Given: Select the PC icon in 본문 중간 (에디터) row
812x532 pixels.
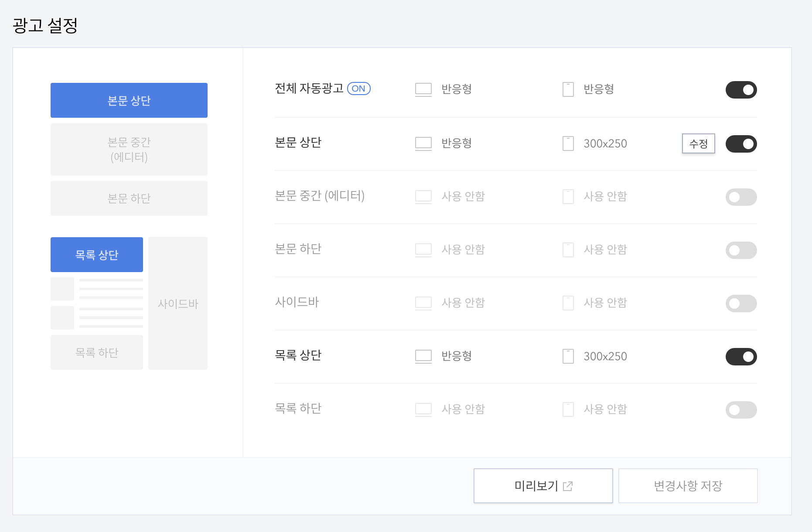Looking at the screenshot, I should [423, 196].
